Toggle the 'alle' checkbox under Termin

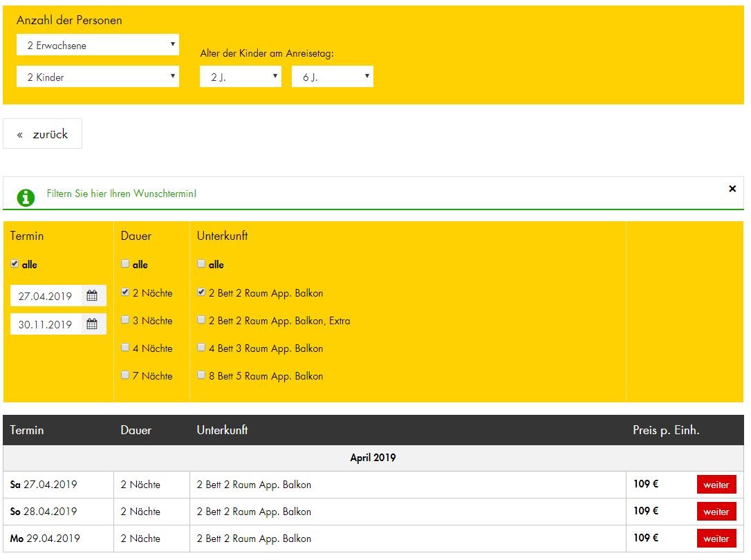click(x=15, y=264)
